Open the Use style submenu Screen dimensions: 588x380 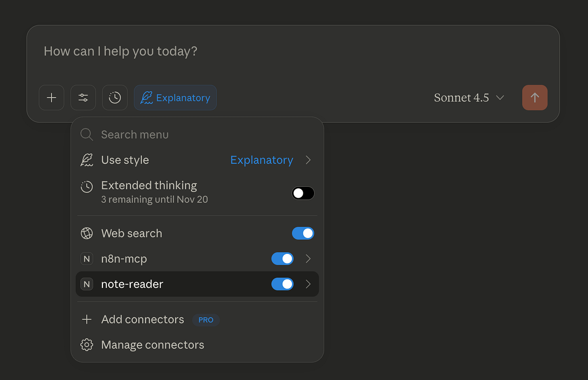point(197,160)
